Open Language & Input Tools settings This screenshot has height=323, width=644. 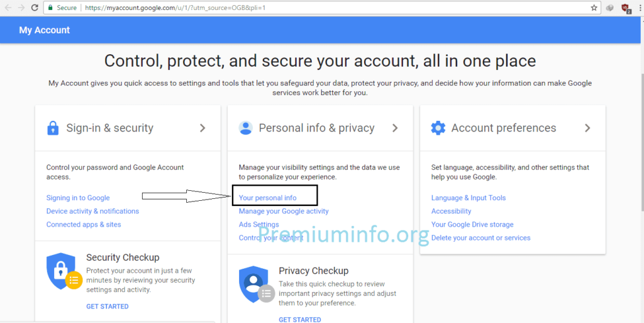[x=468, y=198]
